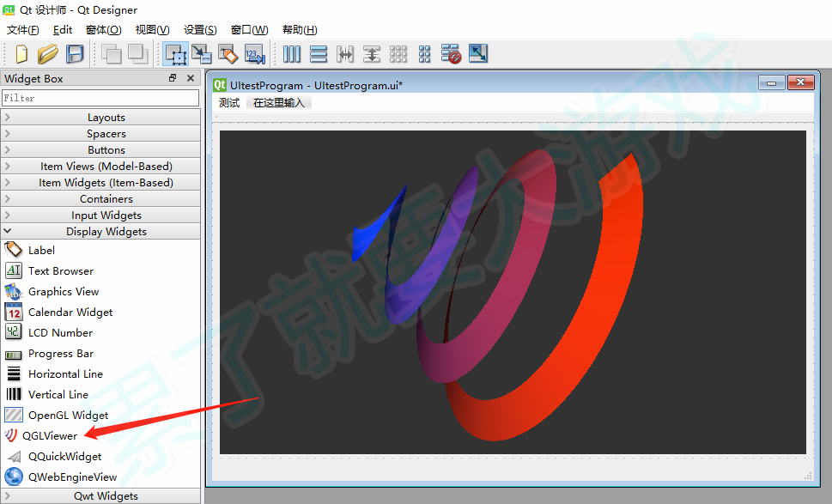Click 在这里输入 to add a new menu
This screenshot has height=504, width=832.
point(277,102)
